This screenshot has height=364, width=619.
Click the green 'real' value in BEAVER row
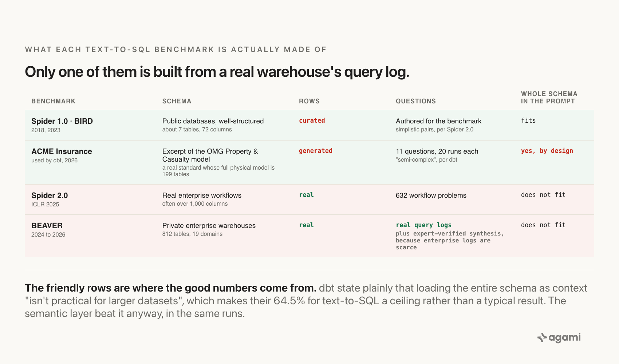click(x=306, y=225)
